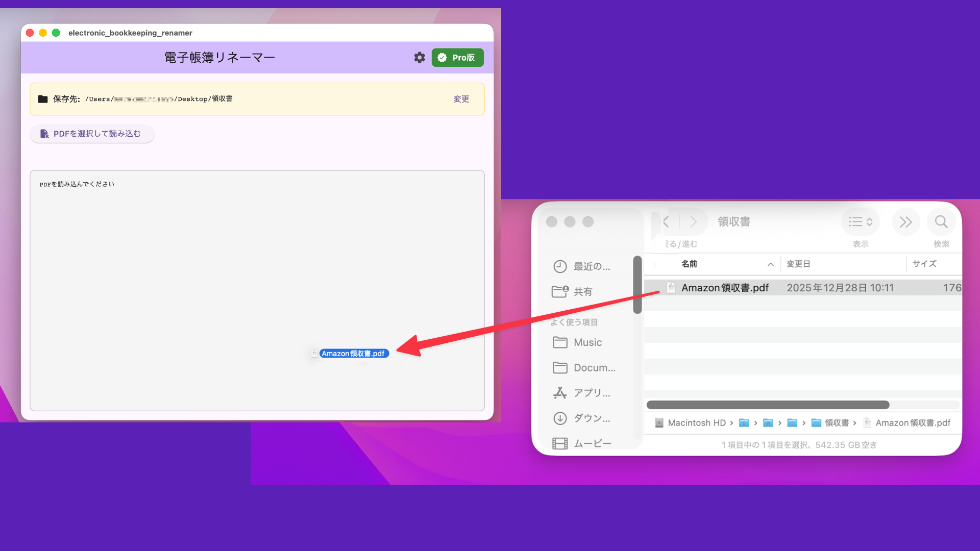Open 最近の項目 in Finder sidebar
The width and height of the screenshot is (980, 551).
pyautogui.click(x=582, y=266)
